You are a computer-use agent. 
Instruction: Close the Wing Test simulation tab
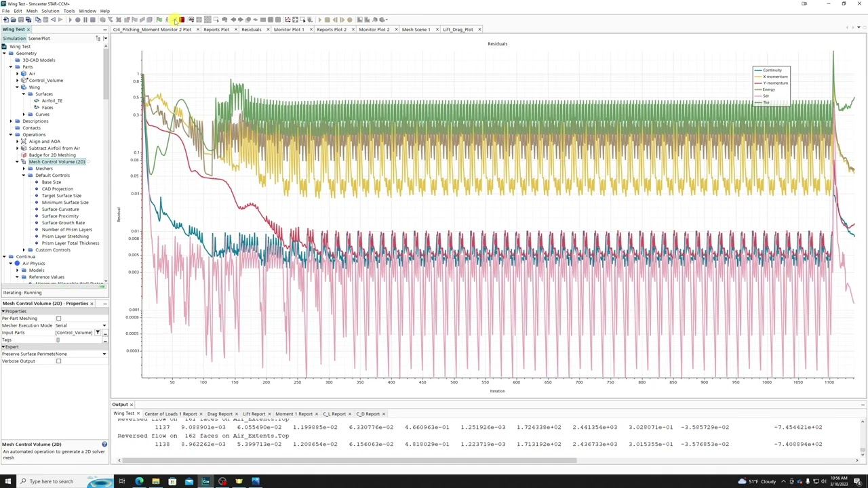[29, 30]
